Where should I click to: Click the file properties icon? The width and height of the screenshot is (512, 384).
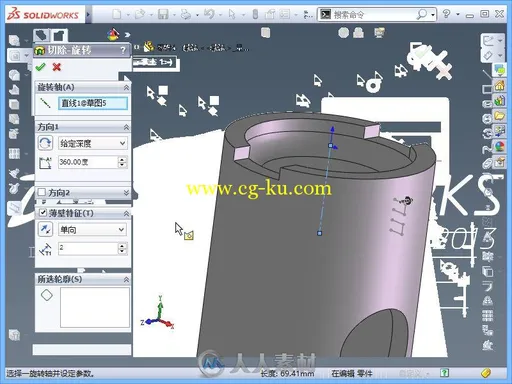(x=270, y=14)
